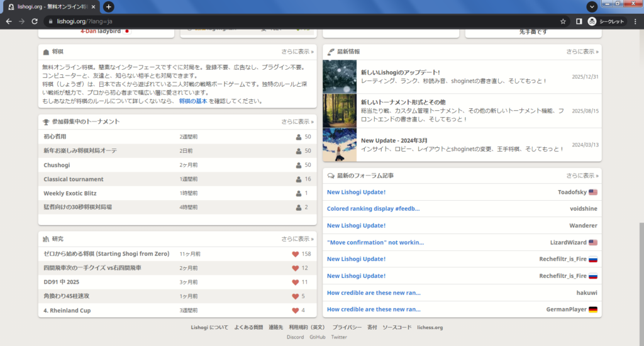This screenshot has height=346, width=644.
Task: Open the Classical tournament row
Action: (x=177, y=179)
